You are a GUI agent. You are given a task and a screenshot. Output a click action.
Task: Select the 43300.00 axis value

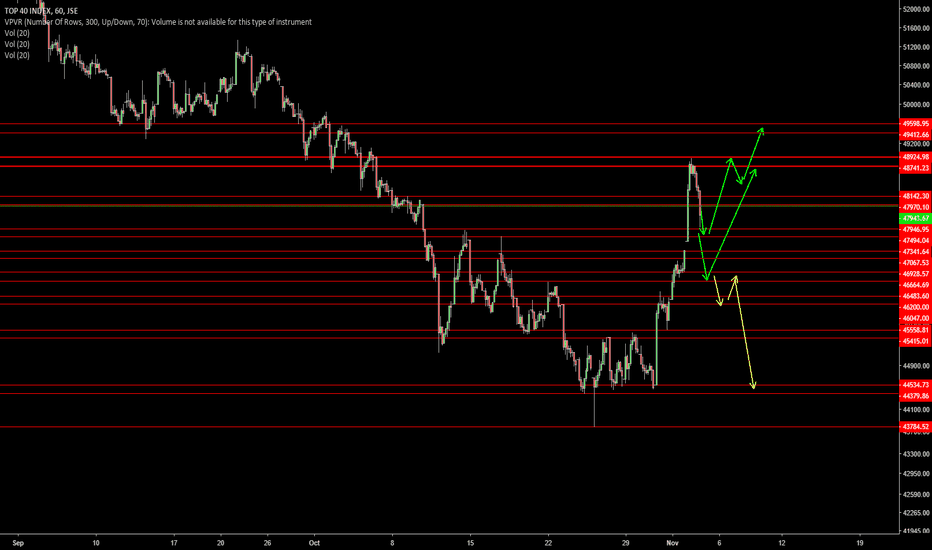click(917, 454)
